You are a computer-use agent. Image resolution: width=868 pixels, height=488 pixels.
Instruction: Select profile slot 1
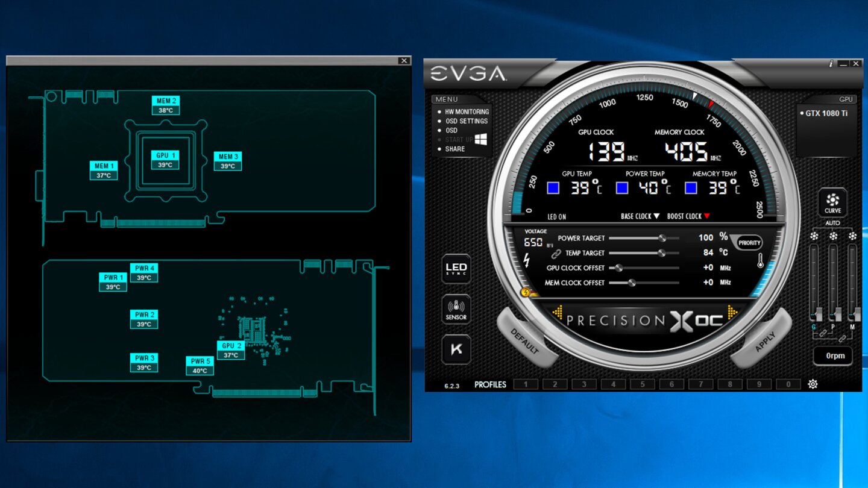pos(526,384)
